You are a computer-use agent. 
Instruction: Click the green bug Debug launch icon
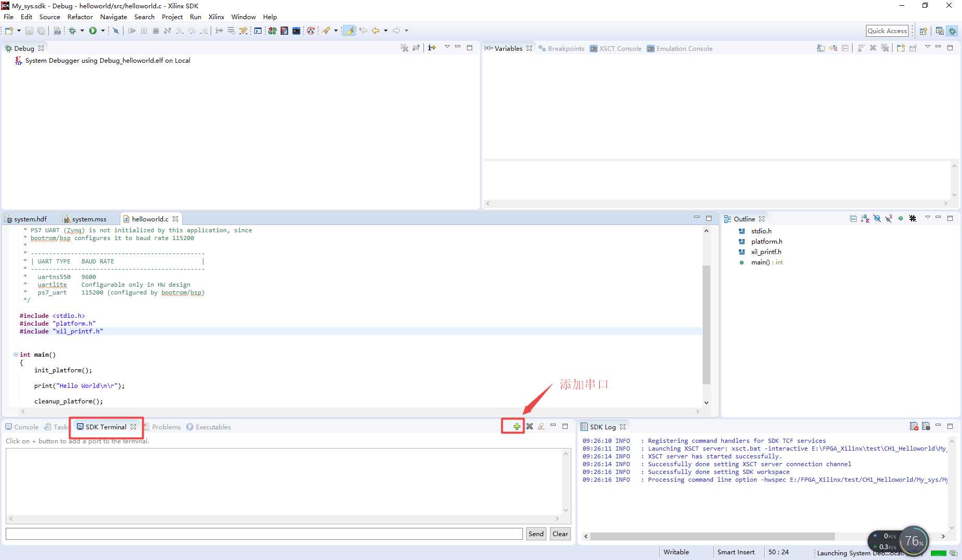73,31
